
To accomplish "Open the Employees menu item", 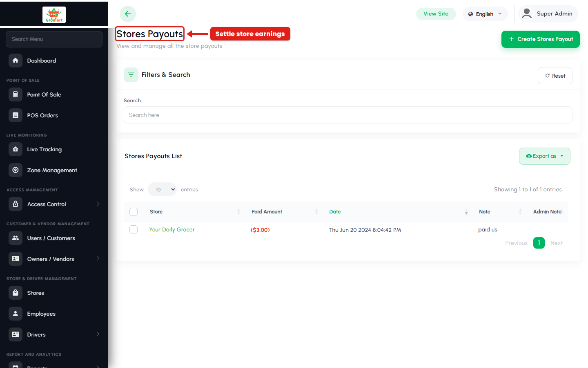I will pyautogui.click(x=54, y=314).
